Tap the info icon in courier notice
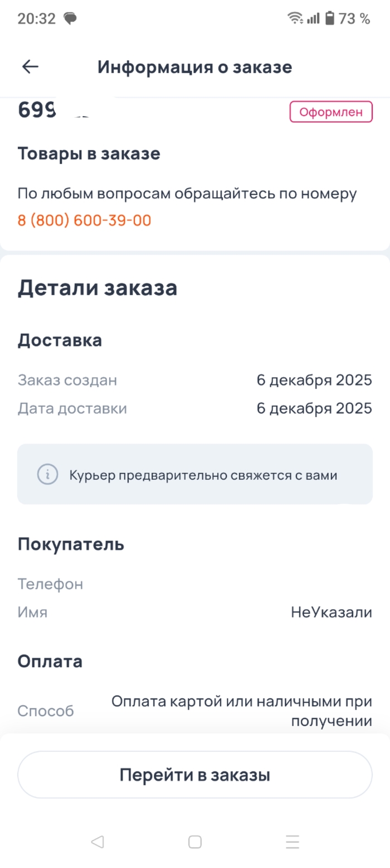 (48, 475)
